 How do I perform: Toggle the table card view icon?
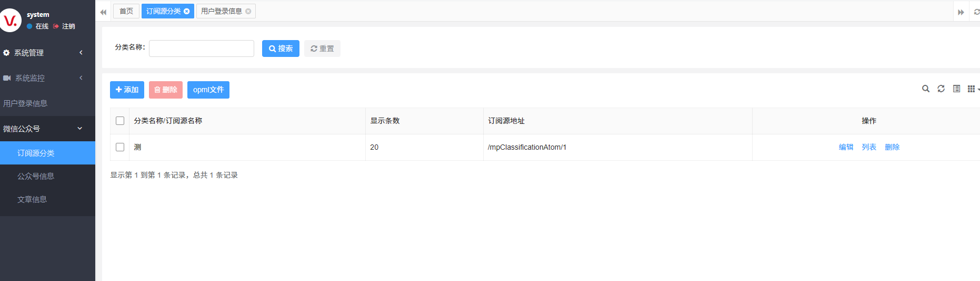(x=956, y=89)
